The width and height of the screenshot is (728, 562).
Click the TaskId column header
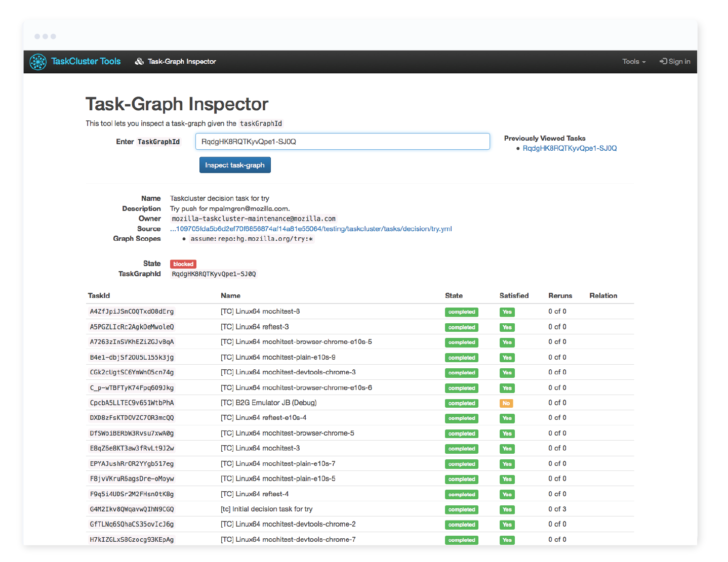tap(99, 295)
